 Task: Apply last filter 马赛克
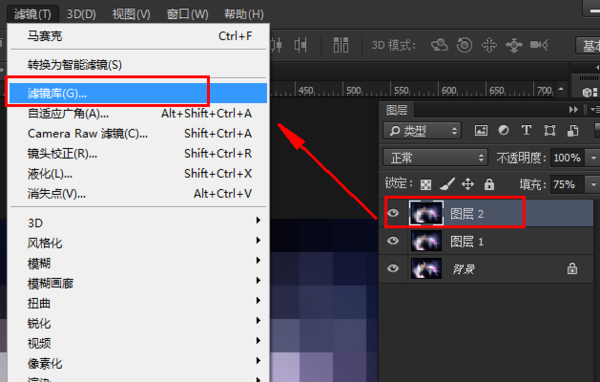[139, 36]
